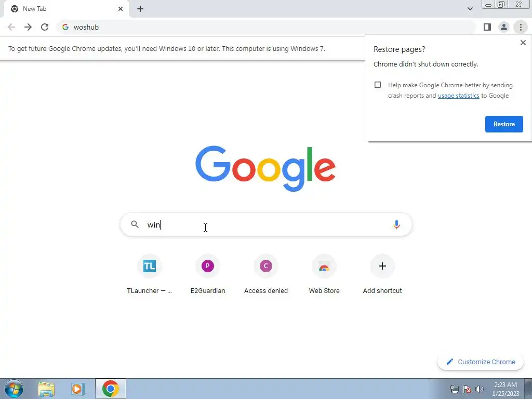Image resolution: width=532 pixels, height=399 pixels.
Task: Add a new shortcut tile
Action: click(382, 275)
